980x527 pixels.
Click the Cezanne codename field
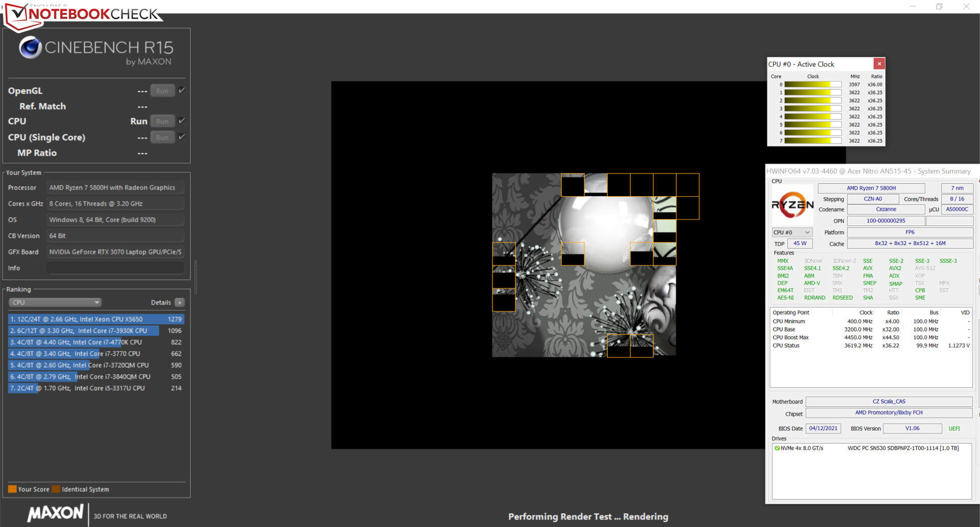pos(886,209)
